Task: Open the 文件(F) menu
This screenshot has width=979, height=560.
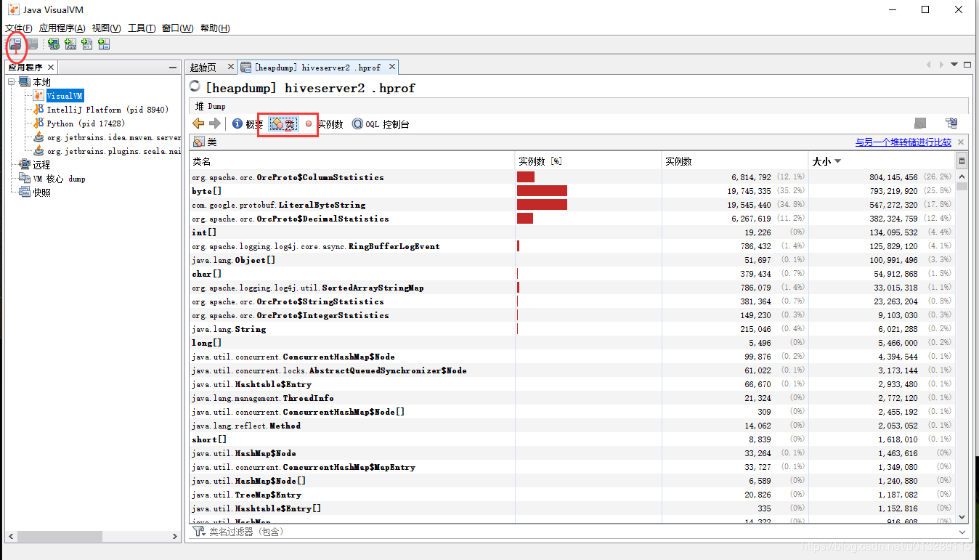Action: (19, 28)
